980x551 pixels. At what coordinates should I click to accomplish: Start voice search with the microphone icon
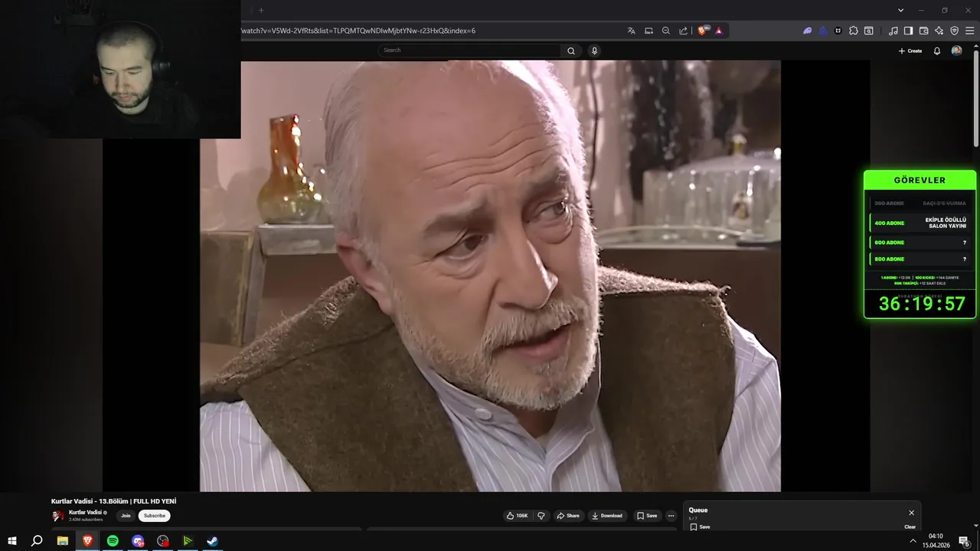[x=594, y=51]
